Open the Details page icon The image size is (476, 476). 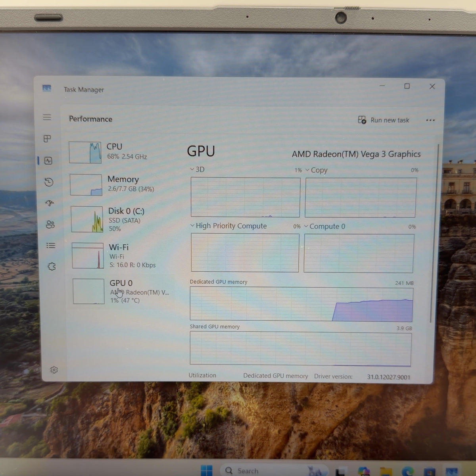pyautogui.click(x=51, y=246)
